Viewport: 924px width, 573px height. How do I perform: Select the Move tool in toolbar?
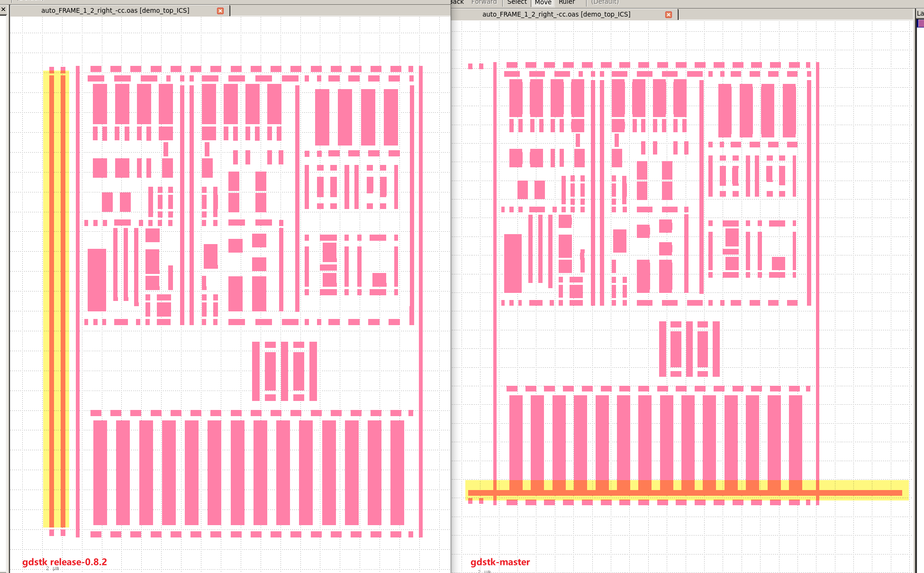(543, 2)
